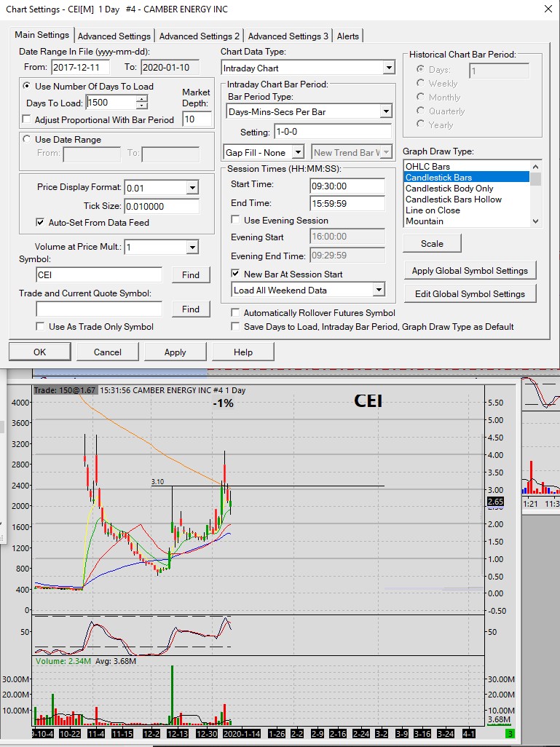The width and height of the screenshot is (560, 747).
Task: Toggle New Bar At Session Start
Action: [235, 274]
